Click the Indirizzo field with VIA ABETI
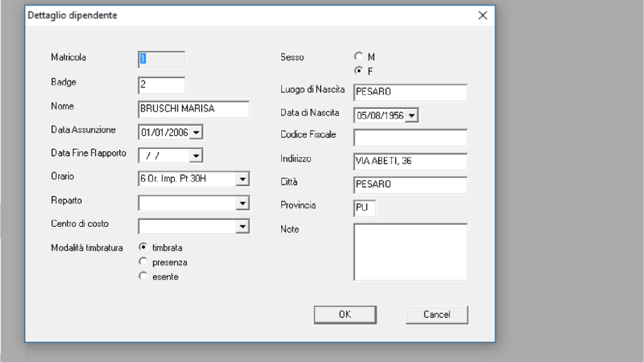 tap(410, 162)
